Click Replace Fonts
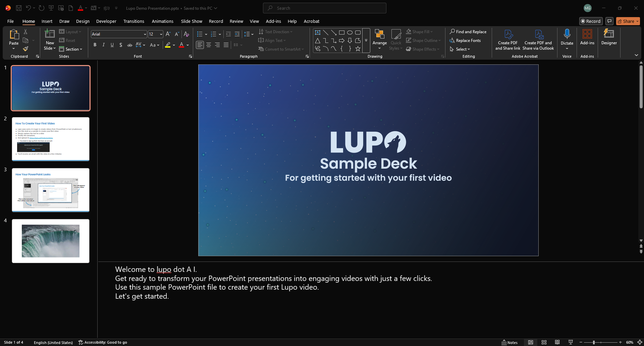This screenshot has width=644, height=346. pyautogui.click(x=465, y=40)
